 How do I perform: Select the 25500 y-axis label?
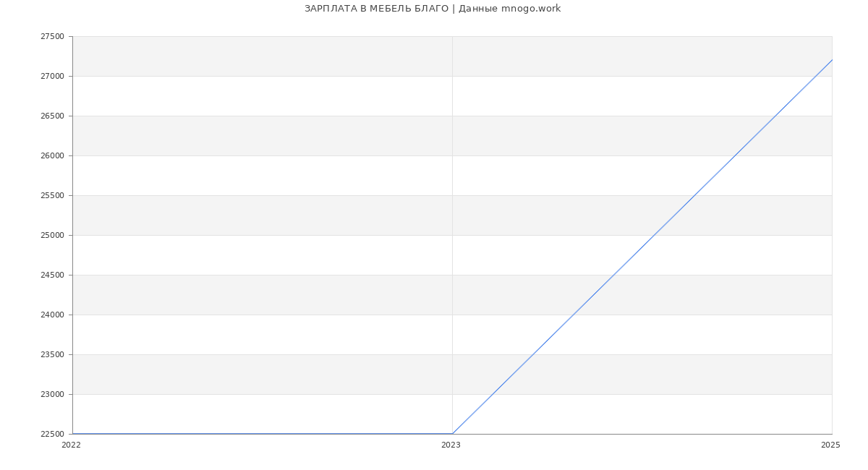(x=52, y=196)
